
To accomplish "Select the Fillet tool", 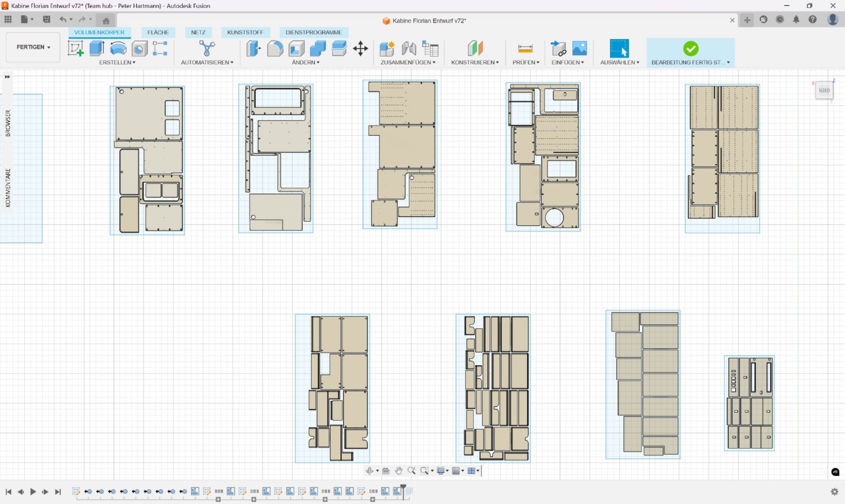I will 275,49.
